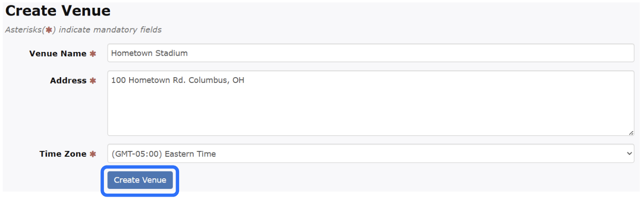644x200 pixels.
Task: Click the Time Zone dropdown chevron arrow
Action: (x=629, y=154)
